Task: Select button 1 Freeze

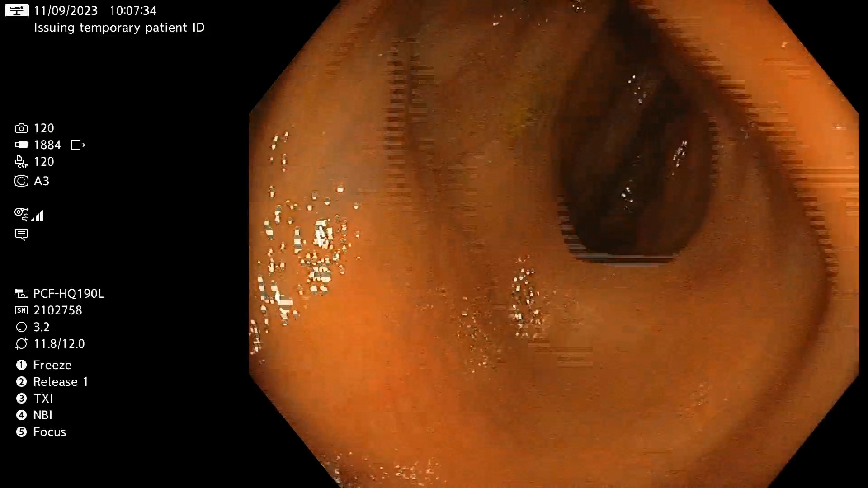Action: coord(44,365)
